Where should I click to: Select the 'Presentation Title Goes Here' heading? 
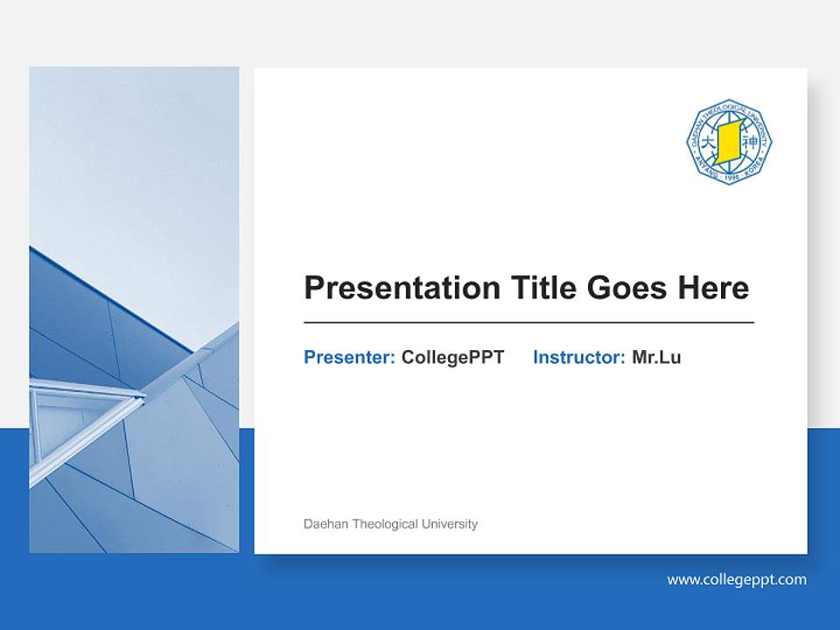pos(526,288)
